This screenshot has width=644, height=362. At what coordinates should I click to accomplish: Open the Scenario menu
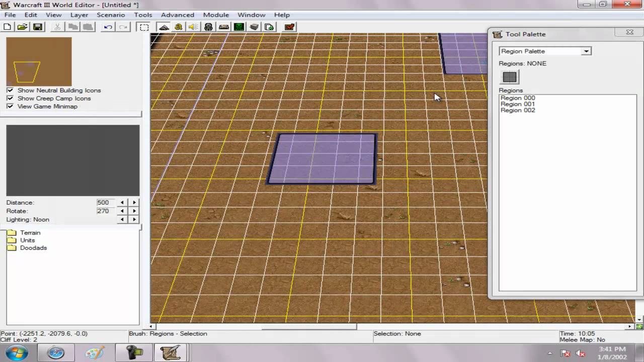(x=111, y=15)
